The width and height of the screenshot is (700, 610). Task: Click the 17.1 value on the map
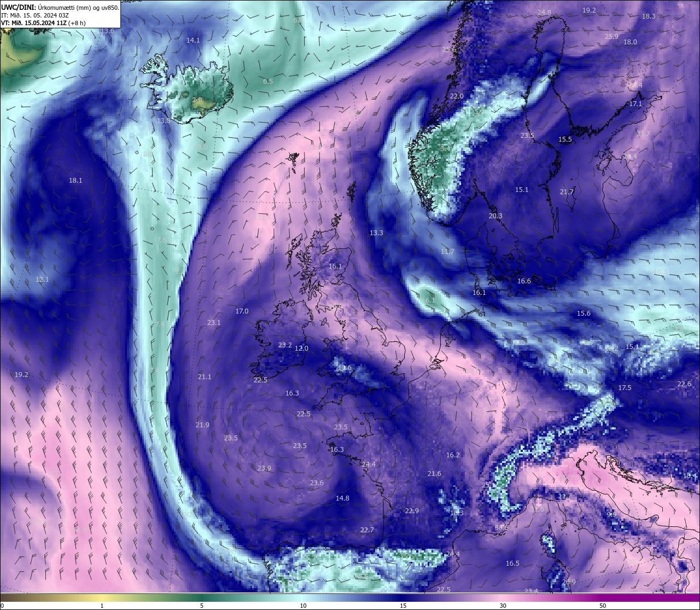pyautogui.click(x=635, y=104)
